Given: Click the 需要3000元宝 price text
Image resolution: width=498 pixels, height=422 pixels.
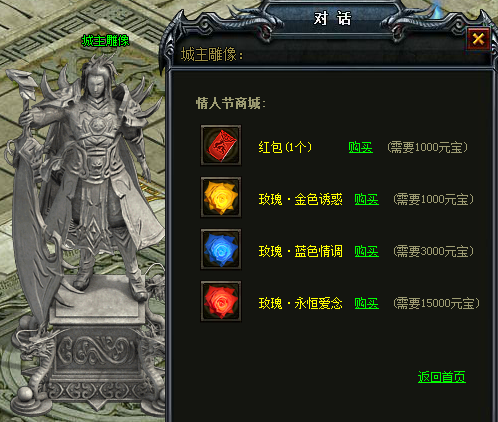Looking at the screenshot, I should click(433, 251).
